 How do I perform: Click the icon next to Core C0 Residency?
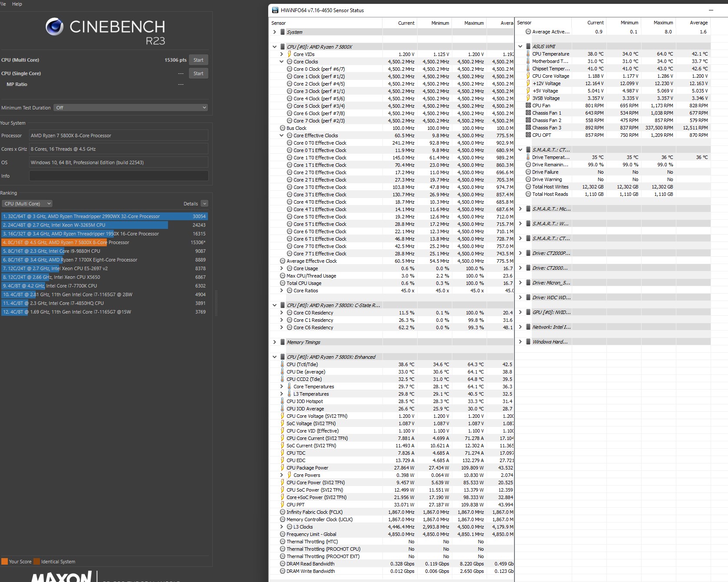click(289, 313)
